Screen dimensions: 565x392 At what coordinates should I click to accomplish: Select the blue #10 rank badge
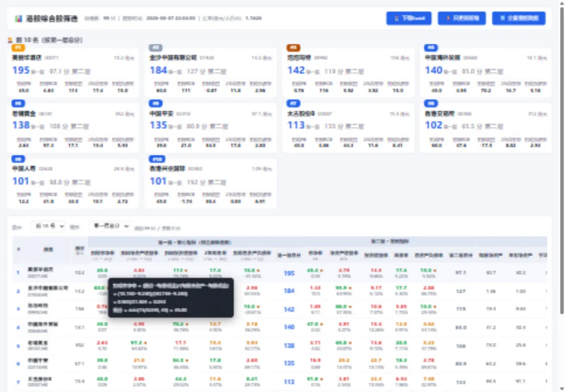point(157,159)
